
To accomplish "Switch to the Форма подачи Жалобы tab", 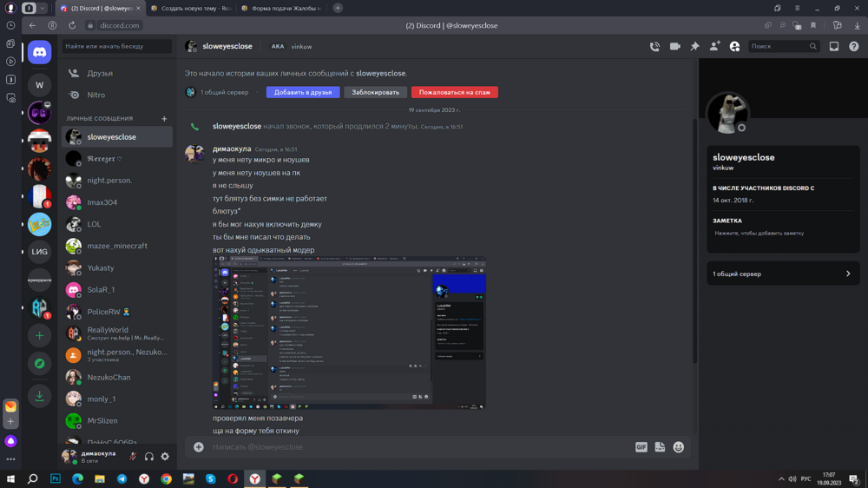I will coord(282,9).
